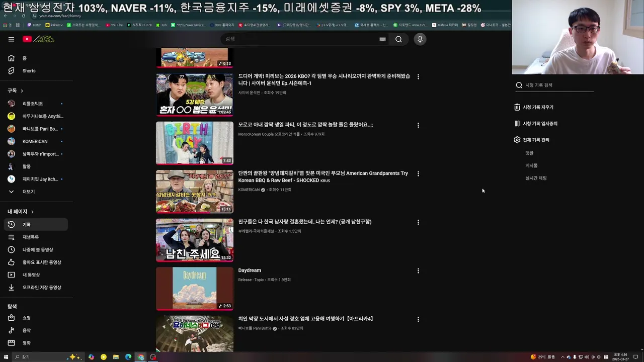Open the Daydream video title
The height and width of the screenshot is (362, 644).
click(x=250, y=270)
